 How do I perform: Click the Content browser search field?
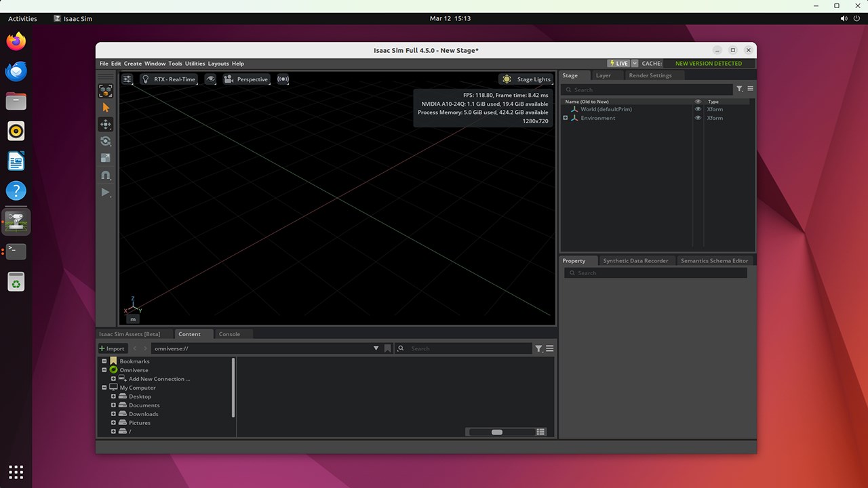(x=464, y=348)
